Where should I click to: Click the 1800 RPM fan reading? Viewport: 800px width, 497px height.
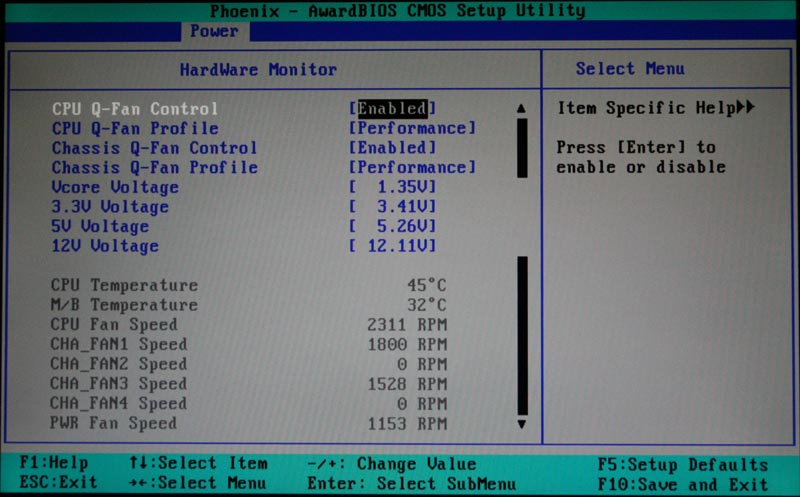[407, 344]
